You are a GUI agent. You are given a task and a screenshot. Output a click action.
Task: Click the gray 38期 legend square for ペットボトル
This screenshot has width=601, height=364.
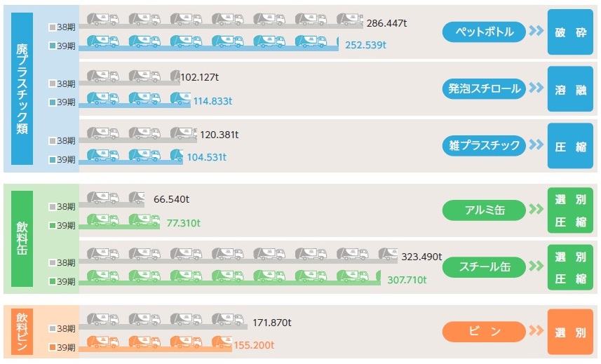tap(53, 27)
